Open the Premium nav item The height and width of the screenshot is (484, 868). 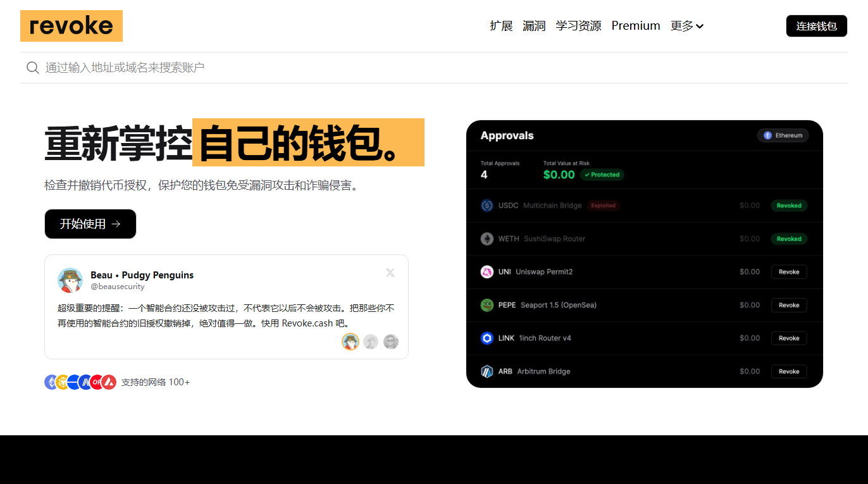(x=636, y=26)
